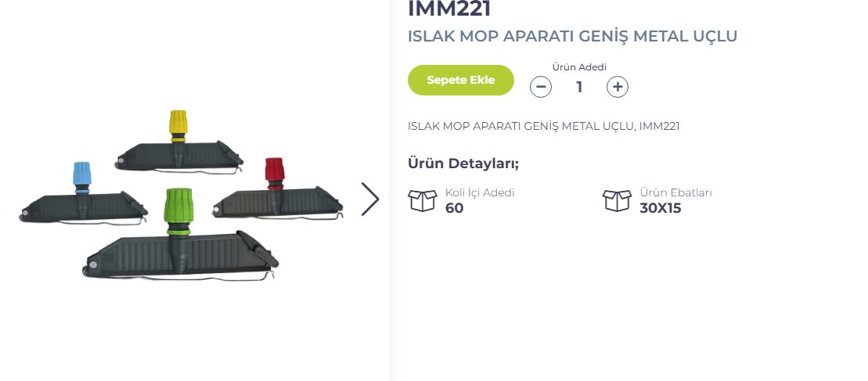
Task: Click the box quantity value 60
Action: coord(454,208)
